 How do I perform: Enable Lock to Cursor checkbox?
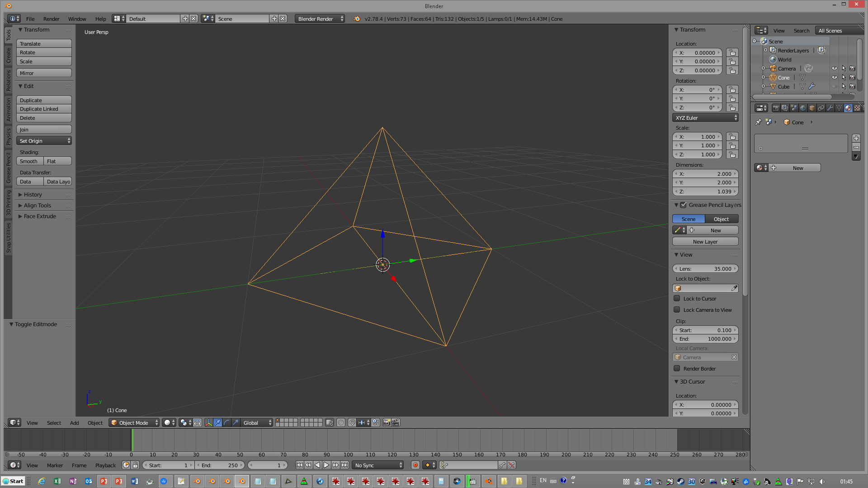coord(677,298)
